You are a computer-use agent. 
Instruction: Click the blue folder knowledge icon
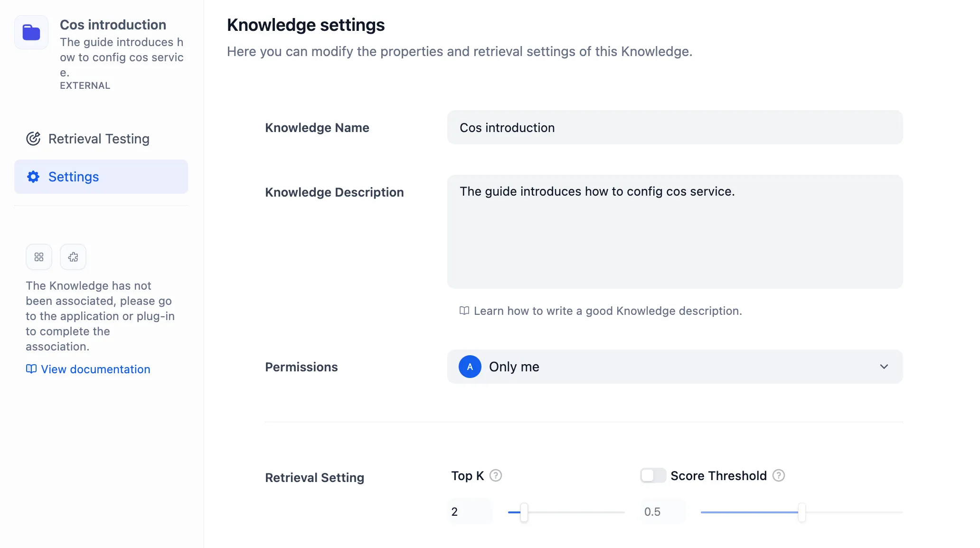(31, 32)
